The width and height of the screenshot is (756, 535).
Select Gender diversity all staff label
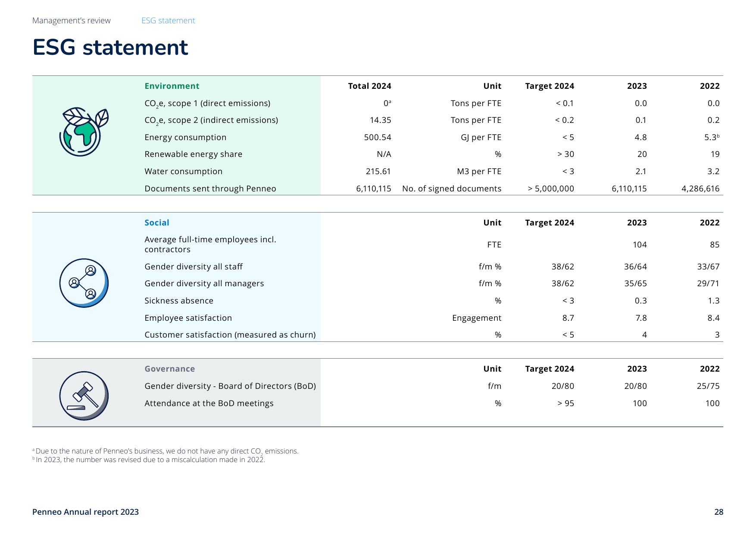point(194,266)
